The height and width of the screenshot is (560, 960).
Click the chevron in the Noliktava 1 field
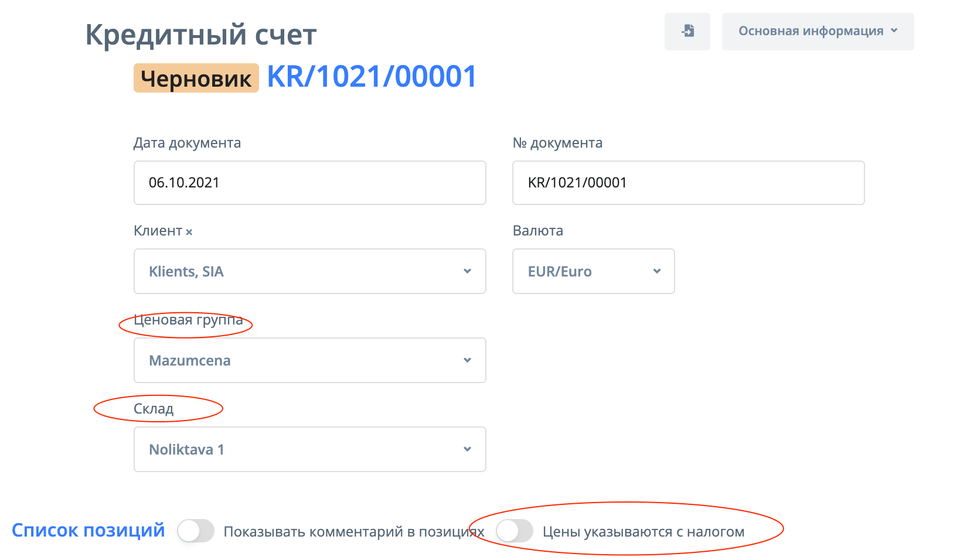click(467, 449)
